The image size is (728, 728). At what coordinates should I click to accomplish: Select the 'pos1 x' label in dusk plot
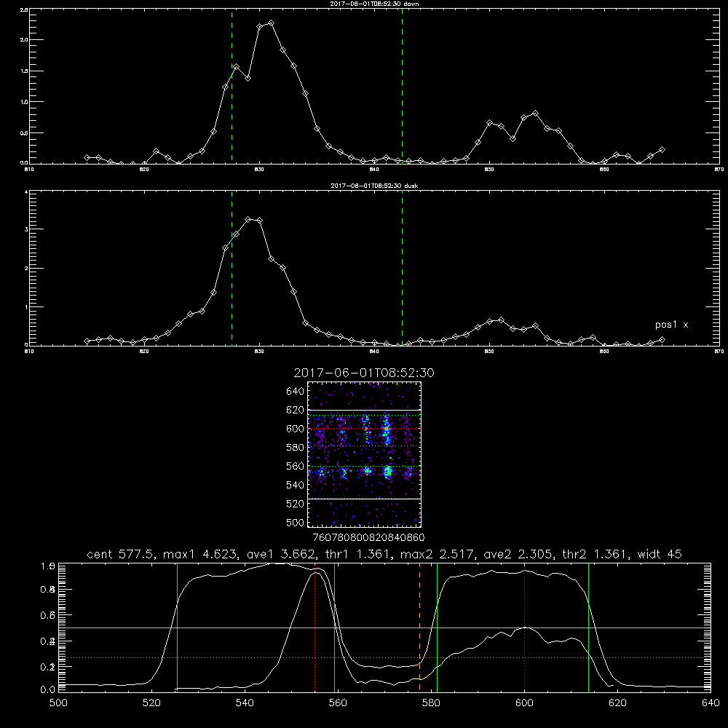(x=671, y=325)
